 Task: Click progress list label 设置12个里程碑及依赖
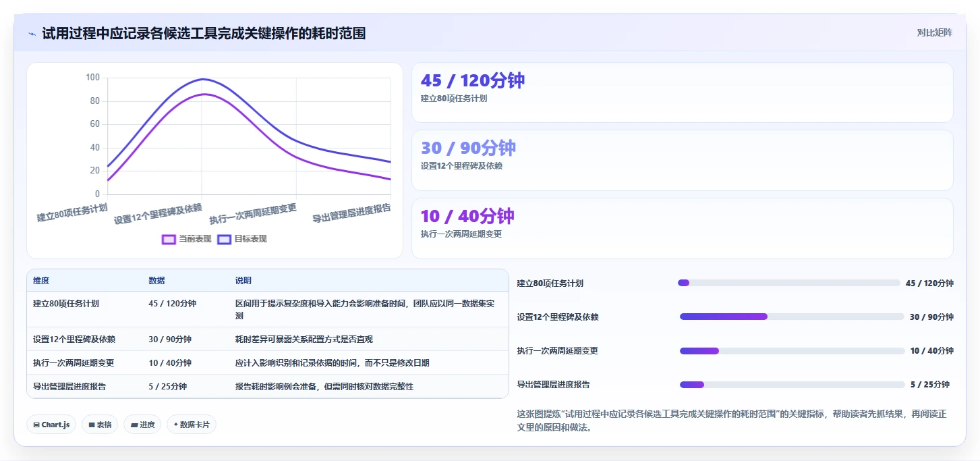coord(558,317)
